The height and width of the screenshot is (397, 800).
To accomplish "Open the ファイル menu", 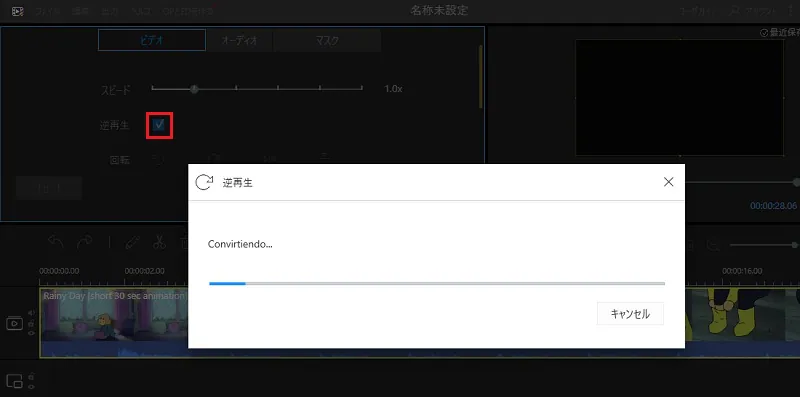I will tap(47, 11).
